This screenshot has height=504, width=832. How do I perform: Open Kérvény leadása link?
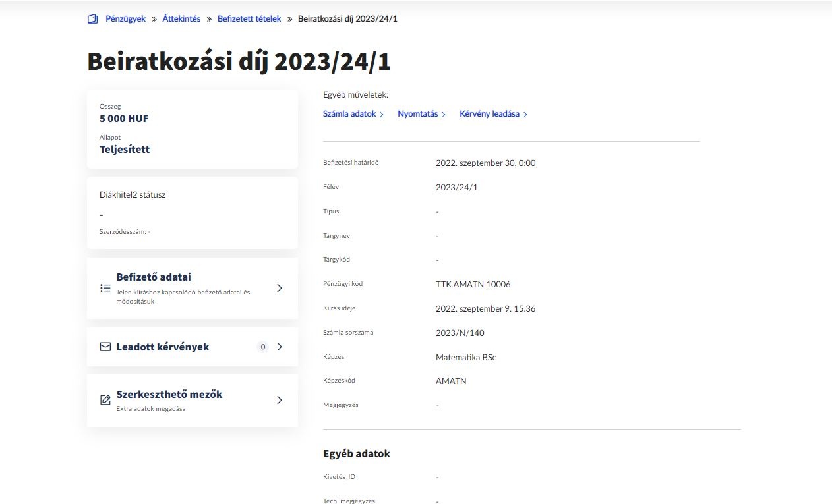coord(494,114)
